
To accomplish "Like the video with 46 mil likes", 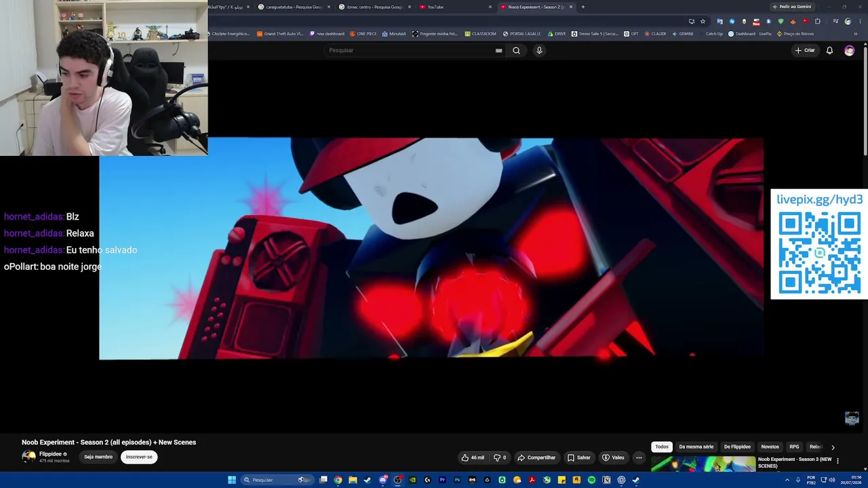I will (473, 457).
